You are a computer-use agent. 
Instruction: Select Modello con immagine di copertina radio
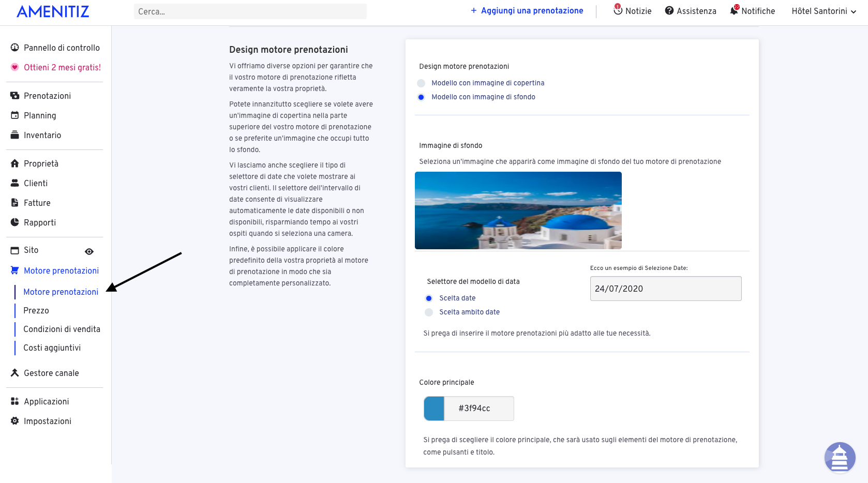(x=421, y=83)
